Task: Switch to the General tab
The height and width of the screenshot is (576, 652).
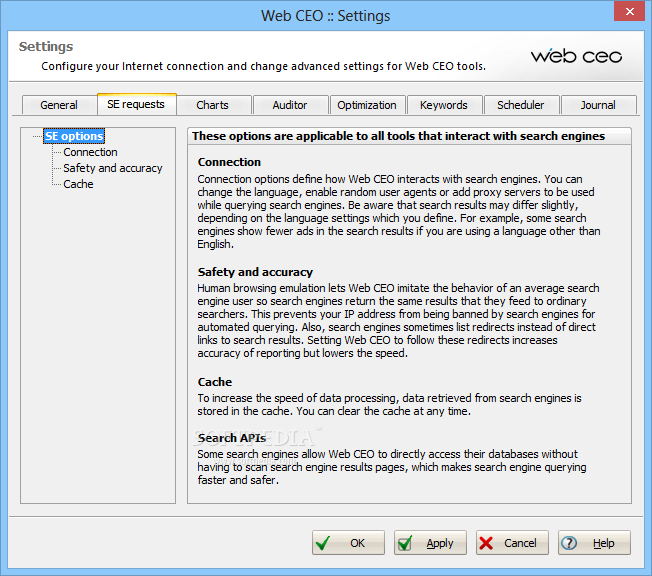Action: coord(59,105)
